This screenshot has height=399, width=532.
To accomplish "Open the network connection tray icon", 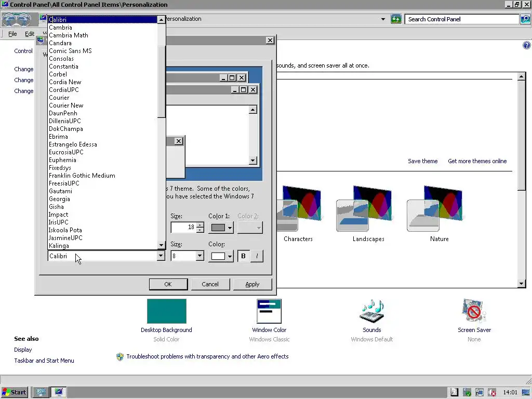I will [480, 392].
